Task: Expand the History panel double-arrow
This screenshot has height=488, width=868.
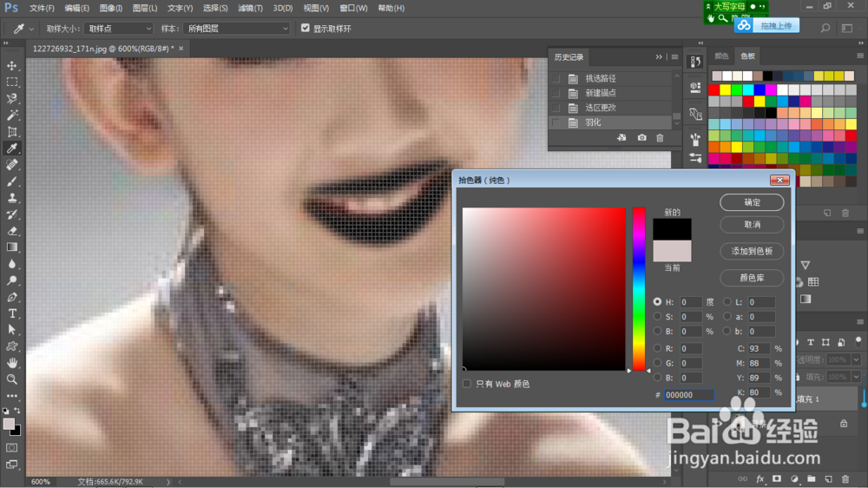Action: [x=659, y=57]
